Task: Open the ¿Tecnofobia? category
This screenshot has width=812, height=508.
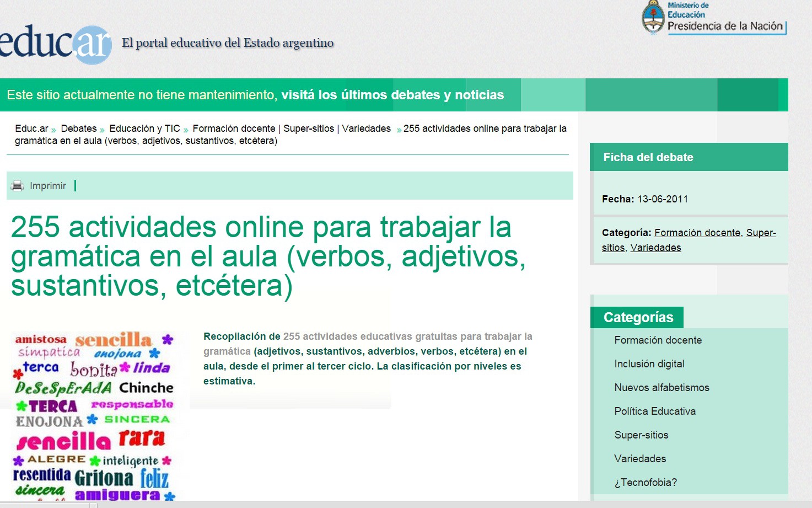Action: 644,482
